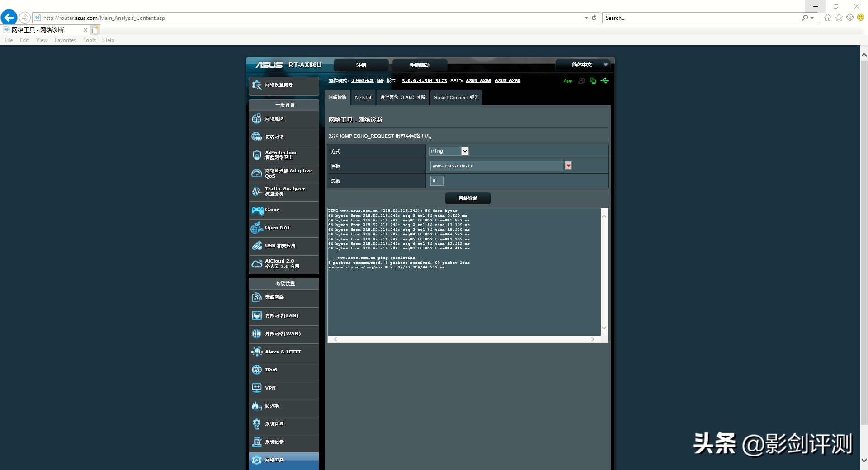The height and width of the screenshot is (470, 868).
Task: Open the 简体中文 language dropdown
Action: 583,65
